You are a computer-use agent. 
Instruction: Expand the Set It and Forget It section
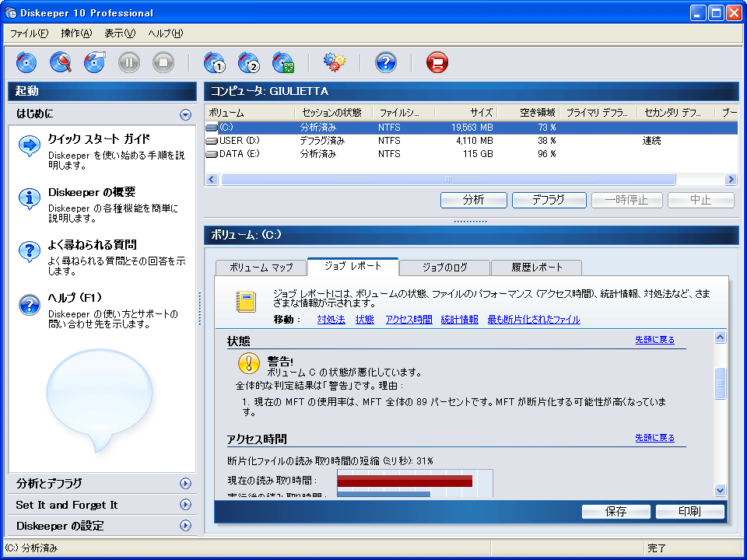[185, 505]
